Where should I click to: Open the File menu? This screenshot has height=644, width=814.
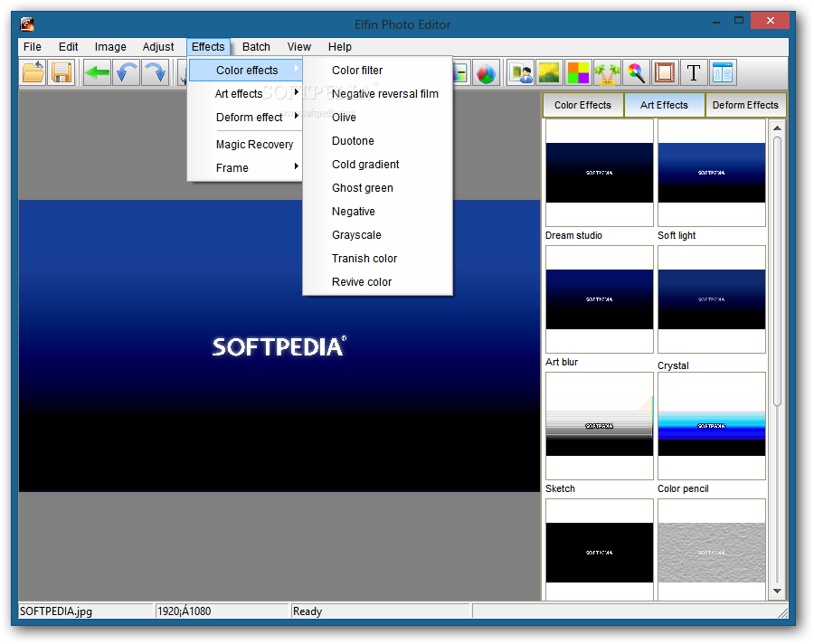pos(33,47)
